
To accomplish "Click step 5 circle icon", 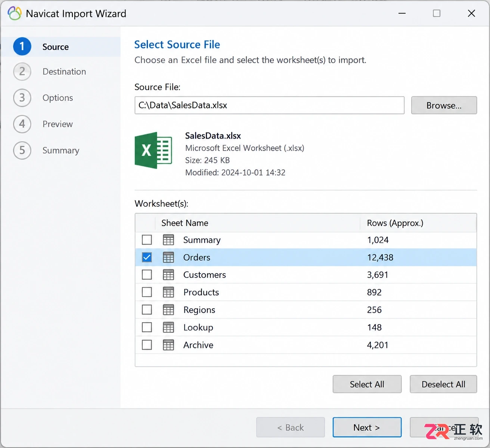I will 22,150.
